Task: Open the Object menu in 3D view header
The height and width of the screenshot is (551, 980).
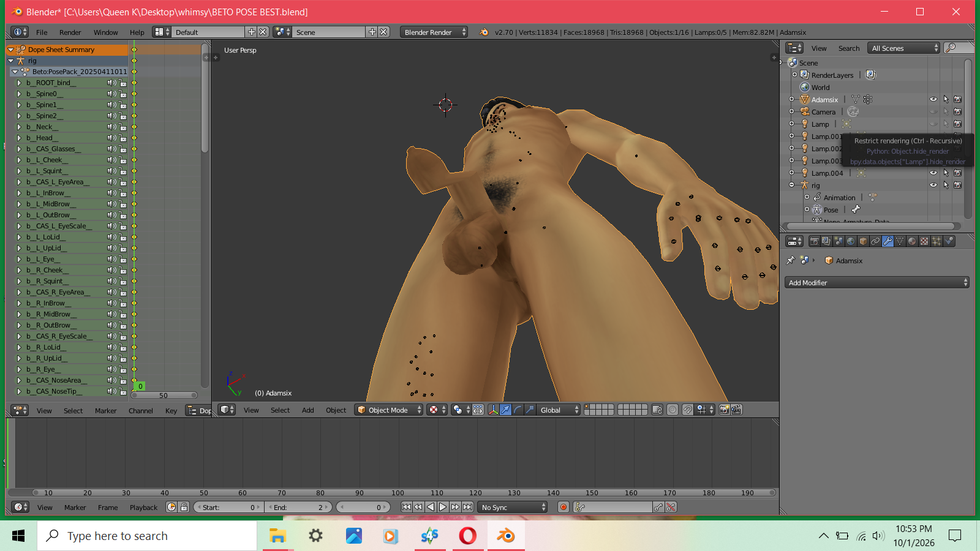Action: point(336,410)
